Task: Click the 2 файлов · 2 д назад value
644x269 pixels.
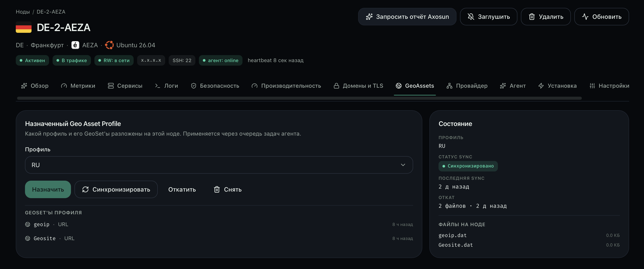Action: [472, 206]
